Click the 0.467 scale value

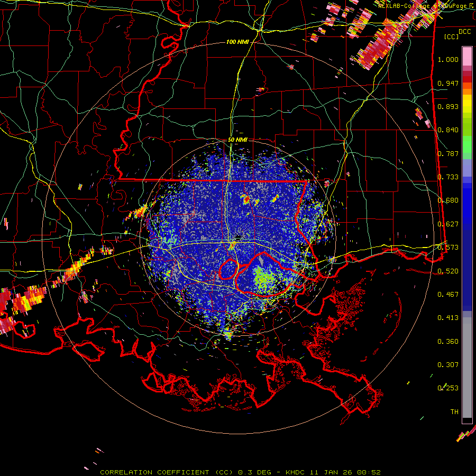click(448, 294)
